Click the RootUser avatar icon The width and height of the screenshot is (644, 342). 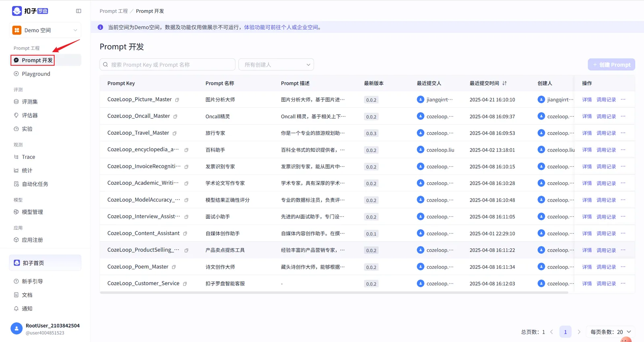coord(17,329)
